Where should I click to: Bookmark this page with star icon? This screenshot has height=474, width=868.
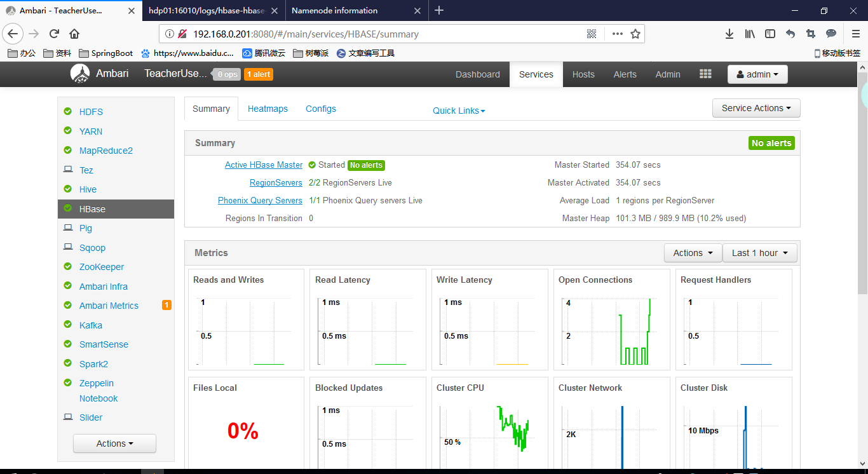tap(635, 34)
